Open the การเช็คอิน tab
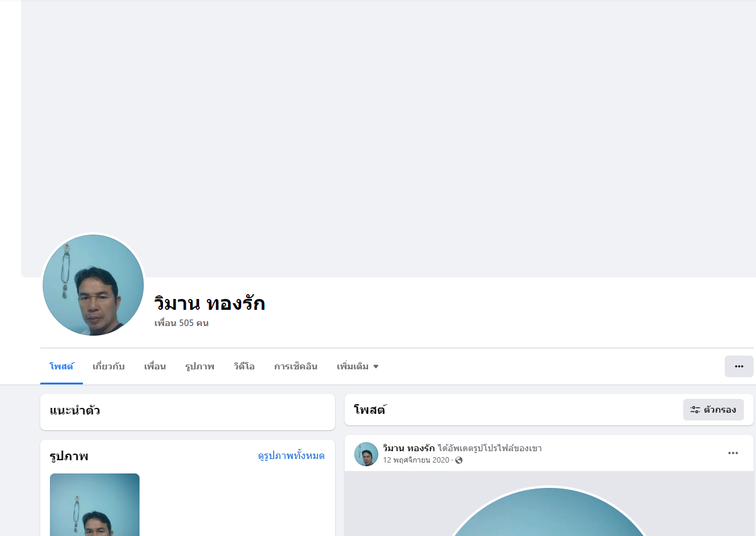Image resolution: width=756 pixels, height=536 pixels. pyautogui.click(x=296, y=366)
